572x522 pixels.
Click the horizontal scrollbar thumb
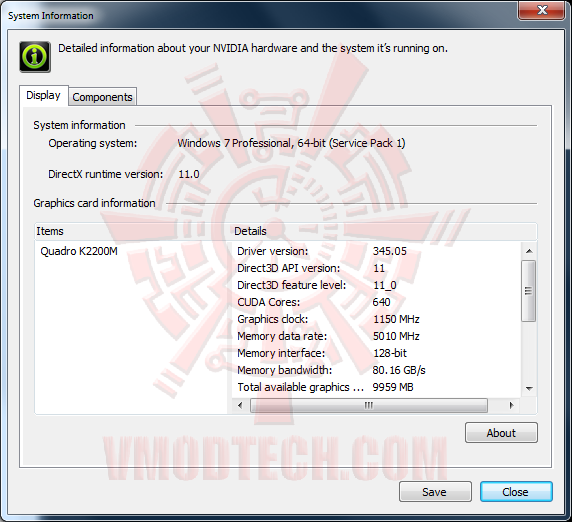(368, 405)
